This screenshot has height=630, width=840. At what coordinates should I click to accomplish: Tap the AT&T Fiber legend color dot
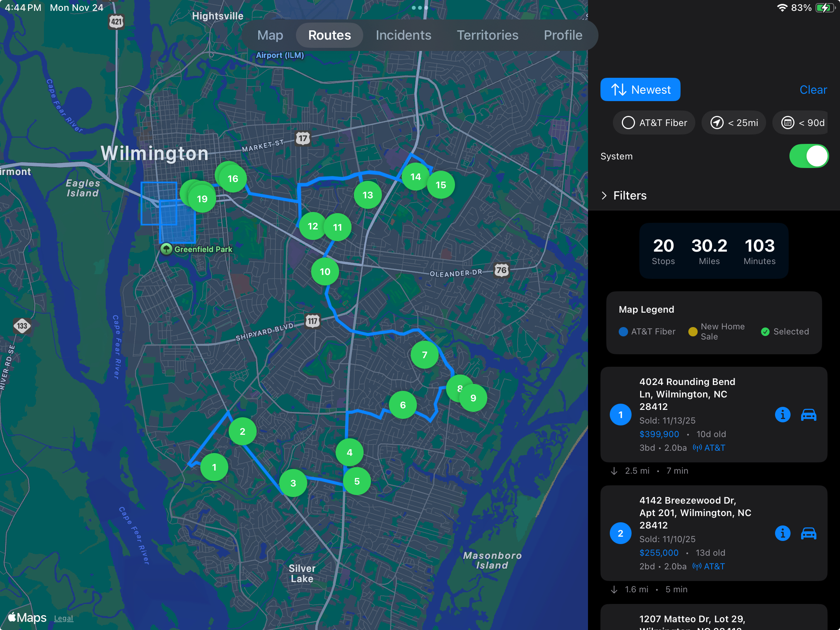pos(623,332)
